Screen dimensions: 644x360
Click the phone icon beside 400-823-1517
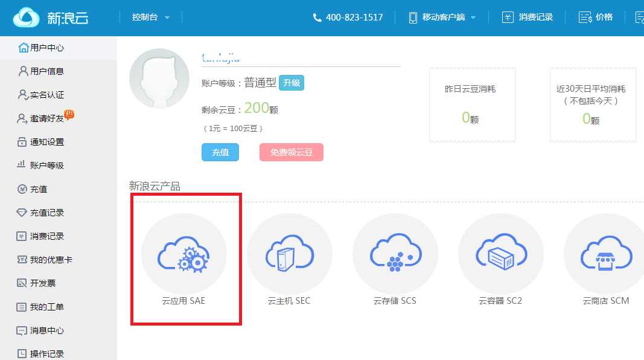click(x=317, y=18)
